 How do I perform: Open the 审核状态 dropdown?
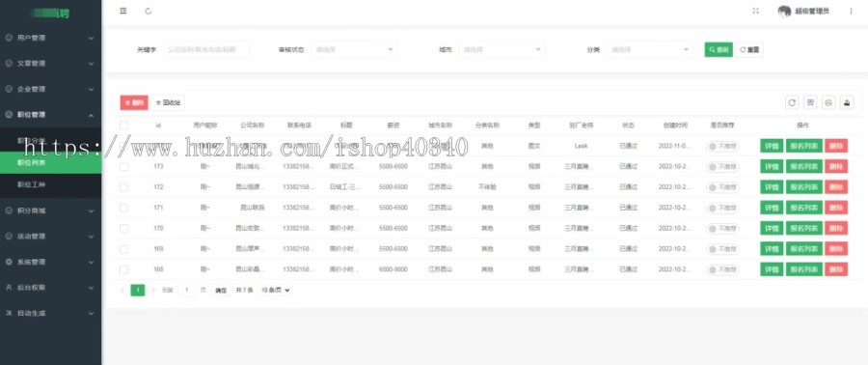pos(354,49)
